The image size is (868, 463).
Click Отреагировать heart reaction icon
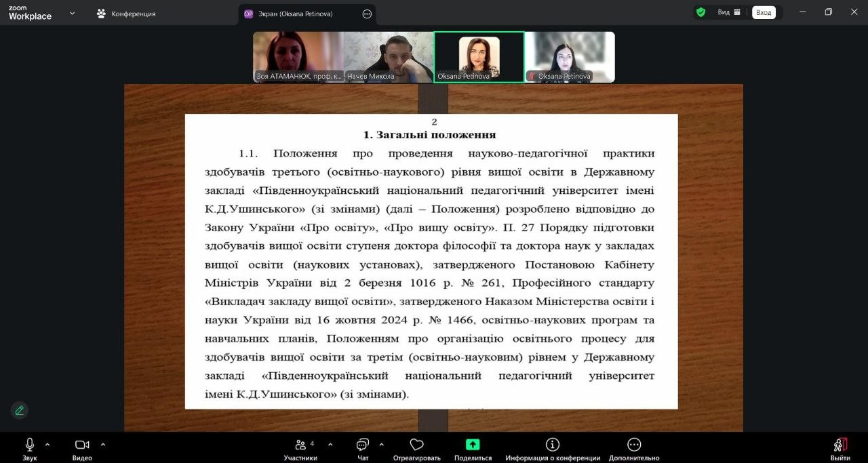(417, 445)
